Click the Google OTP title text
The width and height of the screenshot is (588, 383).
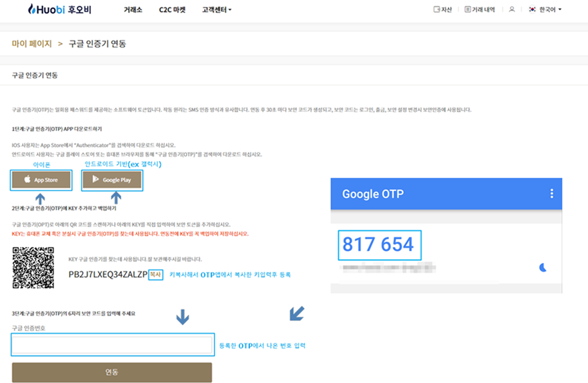(x=373, y=193)
